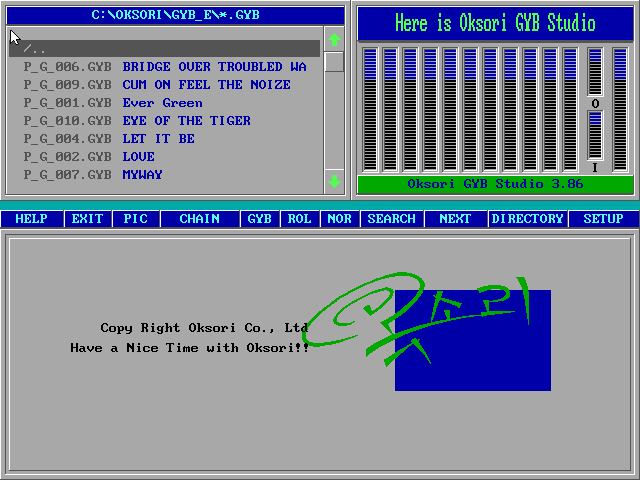Select P_G_006.GYB Bridge Over Troubled Wa

click(164, 67)
